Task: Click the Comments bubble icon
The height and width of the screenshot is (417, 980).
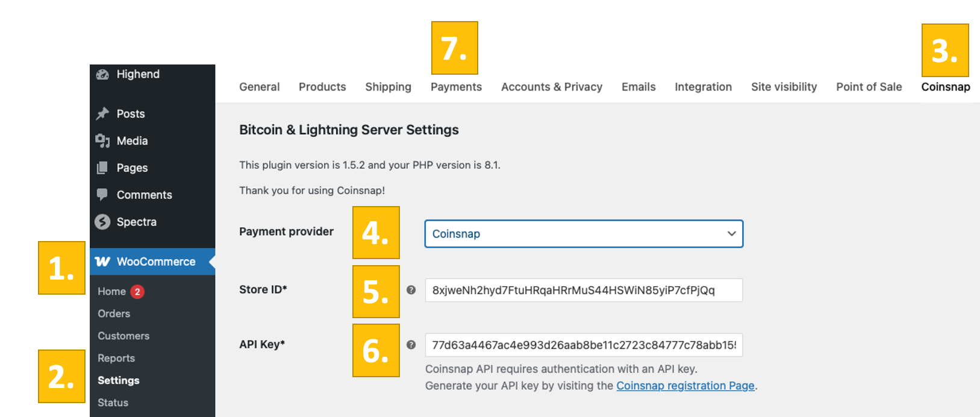Action: tap(102, 195)
